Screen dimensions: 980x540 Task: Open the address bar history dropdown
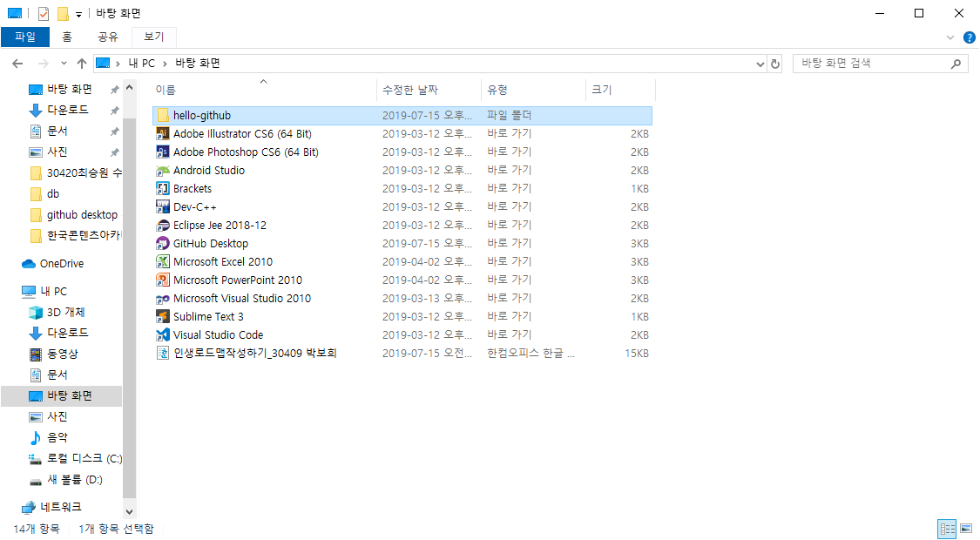click(x=760, y=64)
